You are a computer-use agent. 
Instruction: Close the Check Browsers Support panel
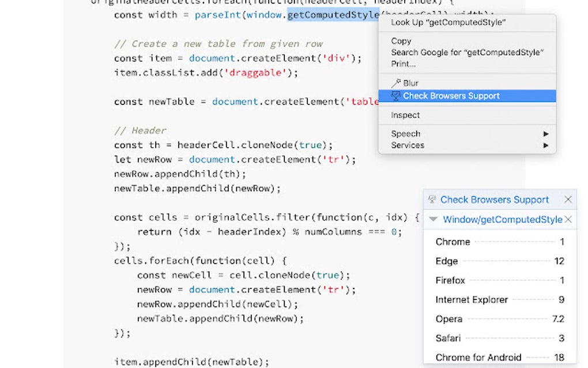[569, 200]
